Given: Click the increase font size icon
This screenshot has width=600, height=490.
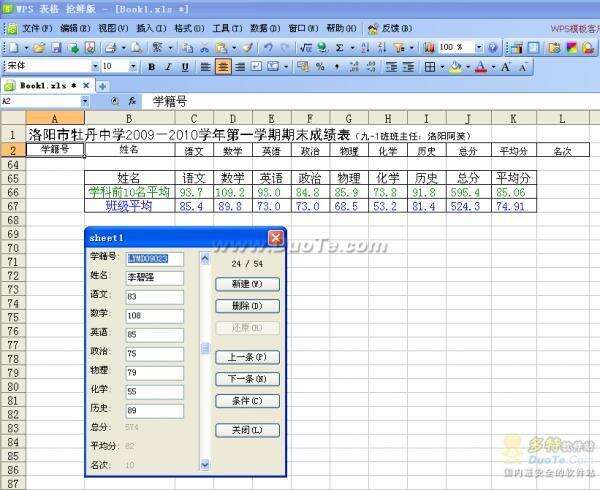Looking at the screenshot, I should click(505, 66).
